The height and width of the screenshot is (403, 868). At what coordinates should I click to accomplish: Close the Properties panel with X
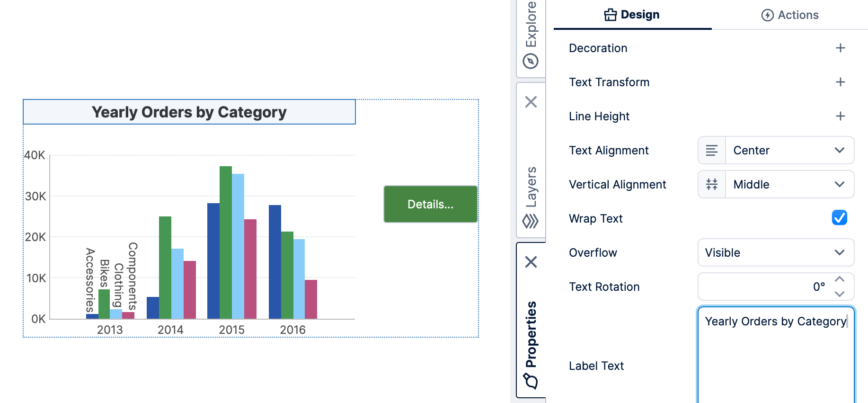pyautogui.click(x=531, y=262)
